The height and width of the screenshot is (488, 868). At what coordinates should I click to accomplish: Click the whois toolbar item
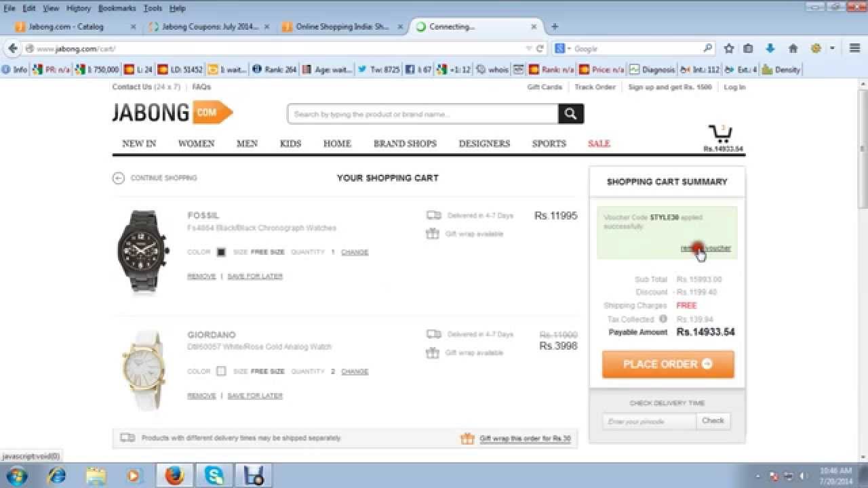point(492,69)
